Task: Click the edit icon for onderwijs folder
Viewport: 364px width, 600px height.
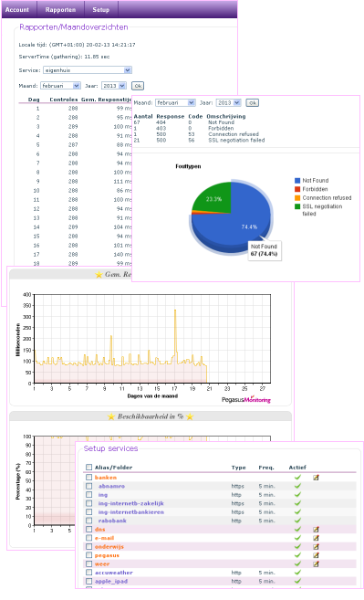Action: (x=316, y=547)
